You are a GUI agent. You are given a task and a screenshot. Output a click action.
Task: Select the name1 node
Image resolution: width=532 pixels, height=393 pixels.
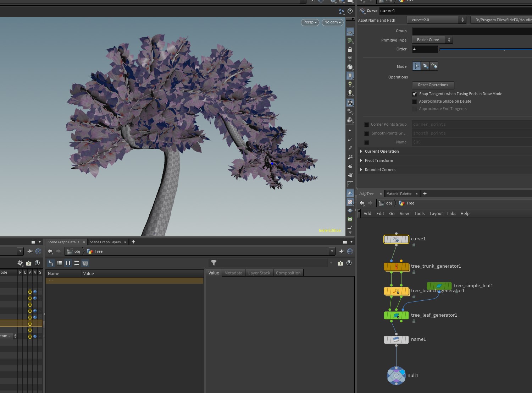[396, 340]
